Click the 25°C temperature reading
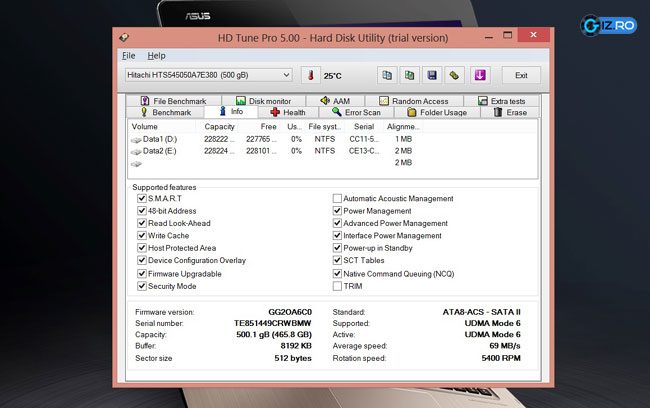 click(x=332, y=76)
